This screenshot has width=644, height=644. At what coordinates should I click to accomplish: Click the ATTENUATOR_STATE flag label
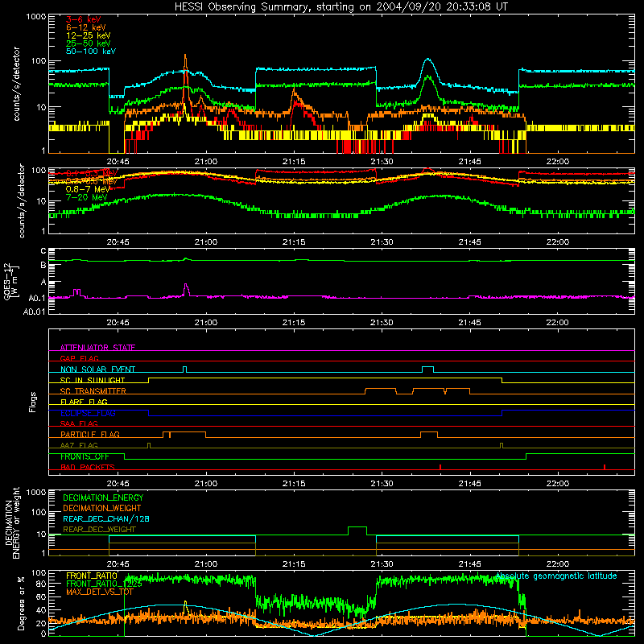(97, 348)
